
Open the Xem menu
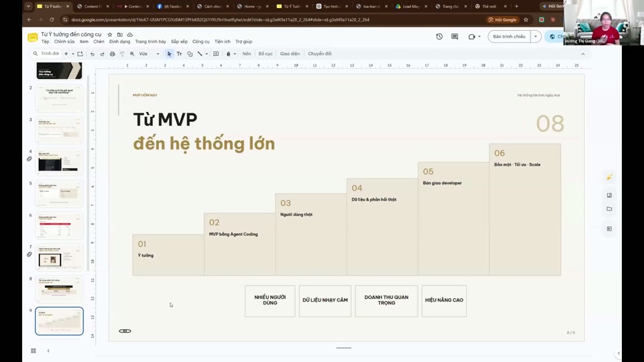(x=85, y=42)
